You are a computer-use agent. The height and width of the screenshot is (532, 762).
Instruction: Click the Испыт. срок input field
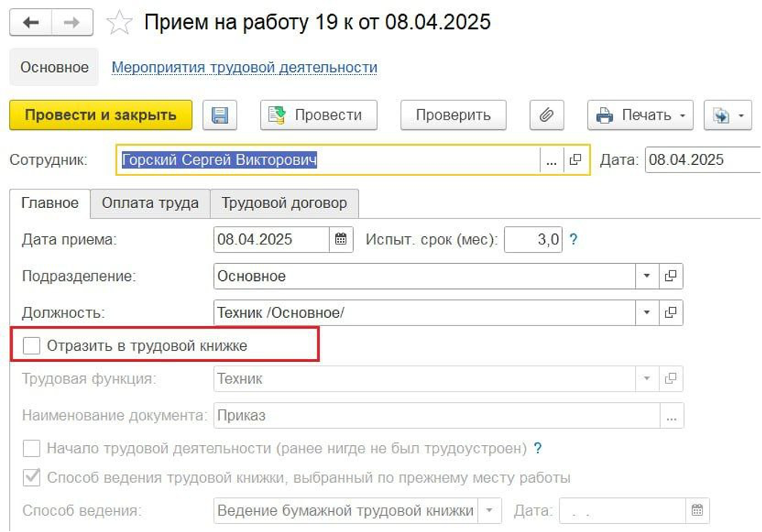click(x=533, y=239)
